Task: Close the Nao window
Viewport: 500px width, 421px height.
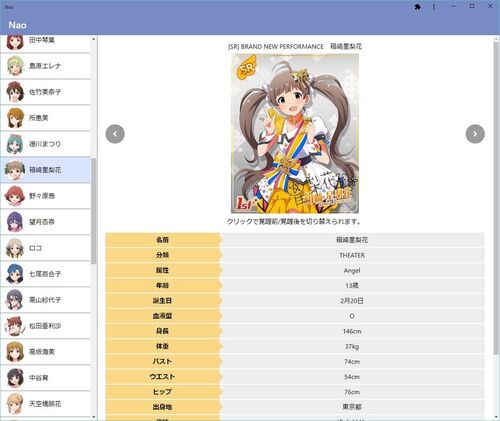Action: [x=490, y=6]
